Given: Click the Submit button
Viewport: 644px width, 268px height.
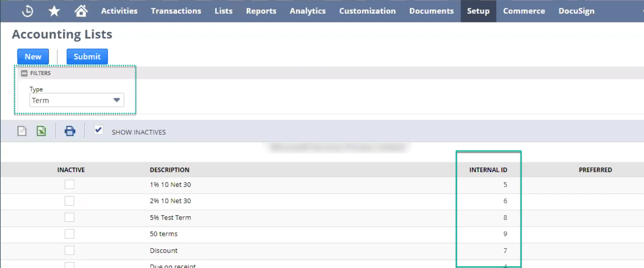Looking at the screenshot, I should point(87,57).
